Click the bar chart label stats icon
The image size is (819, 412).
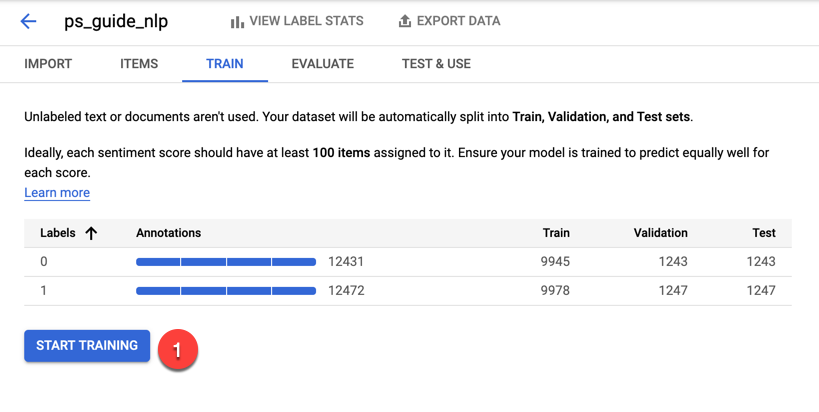tap(237, 21)
